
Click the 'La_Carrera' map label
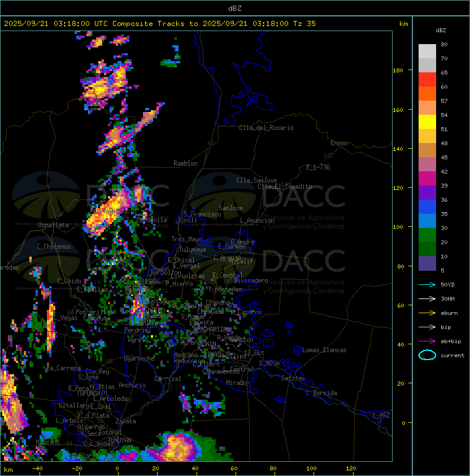point(64,368)
